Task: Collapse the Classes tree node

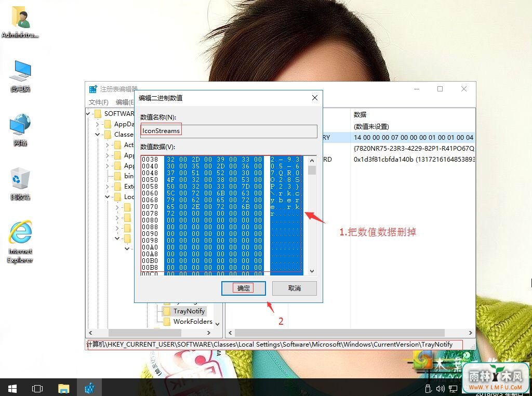Action: tap(98, 135)
